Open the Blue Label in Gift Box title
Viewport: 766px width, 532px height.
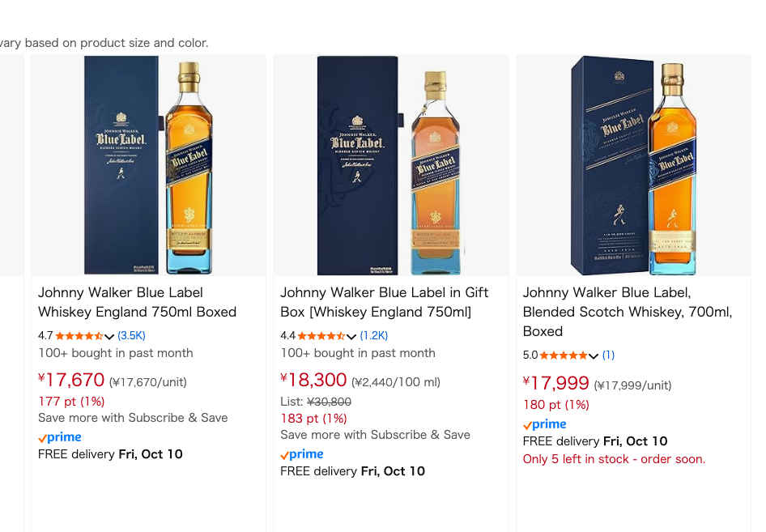pos(385,302)
